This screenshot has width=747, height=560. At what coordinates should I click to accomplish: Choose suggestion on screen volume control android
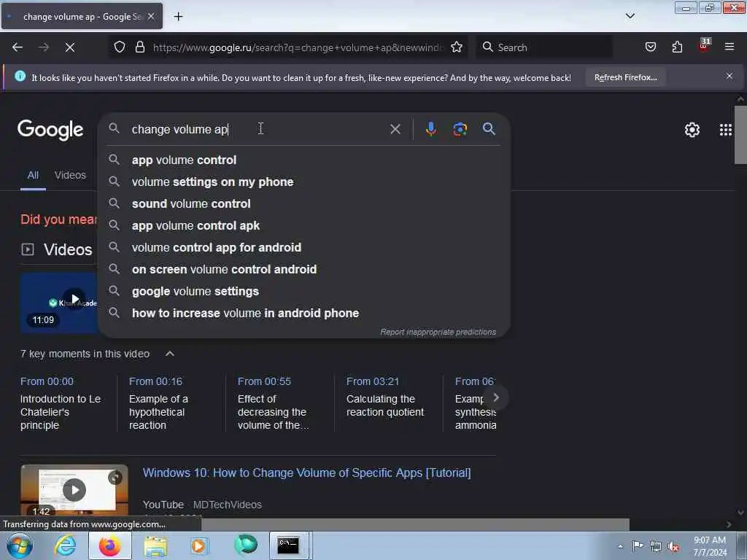coord(304,270)
